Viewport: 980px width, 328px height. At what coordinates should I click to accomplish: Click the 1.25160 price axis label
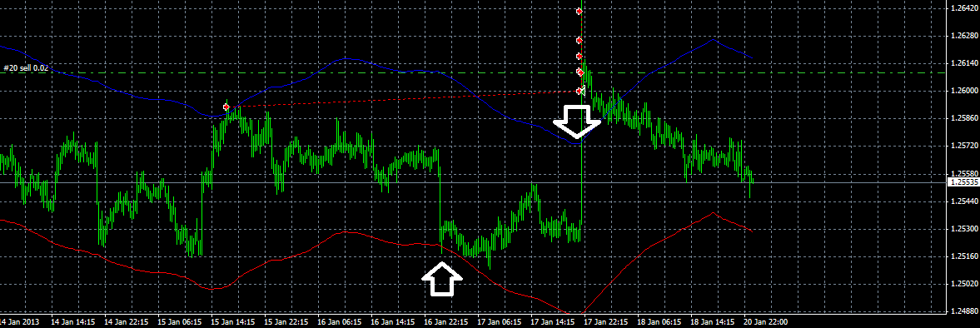pos(963,256)
